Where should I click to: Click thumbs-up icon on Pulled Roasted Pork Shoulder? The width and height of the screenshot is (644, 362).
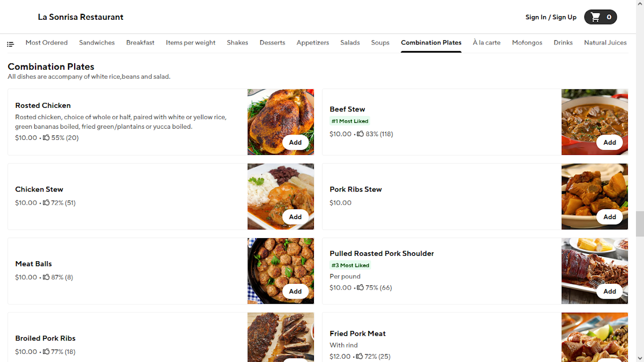click(361, 287)
